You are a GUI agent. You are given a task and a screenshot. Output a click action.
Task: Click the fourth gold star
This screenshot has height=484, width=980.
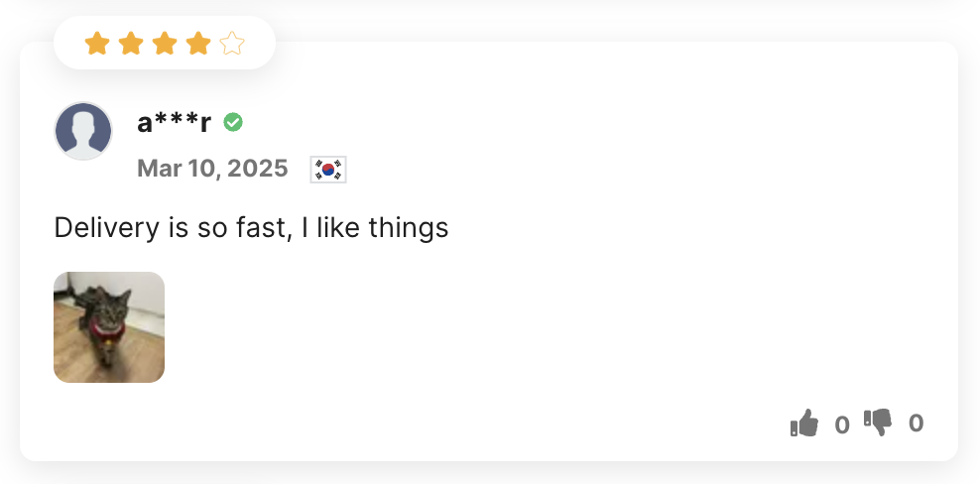coord(198,44)
